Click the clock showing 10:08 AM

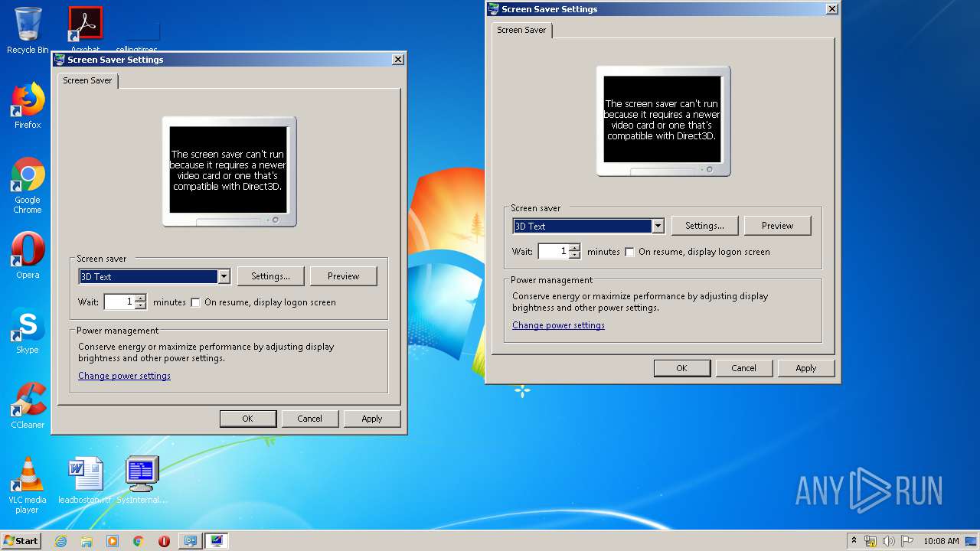click(x=941, y=541)
